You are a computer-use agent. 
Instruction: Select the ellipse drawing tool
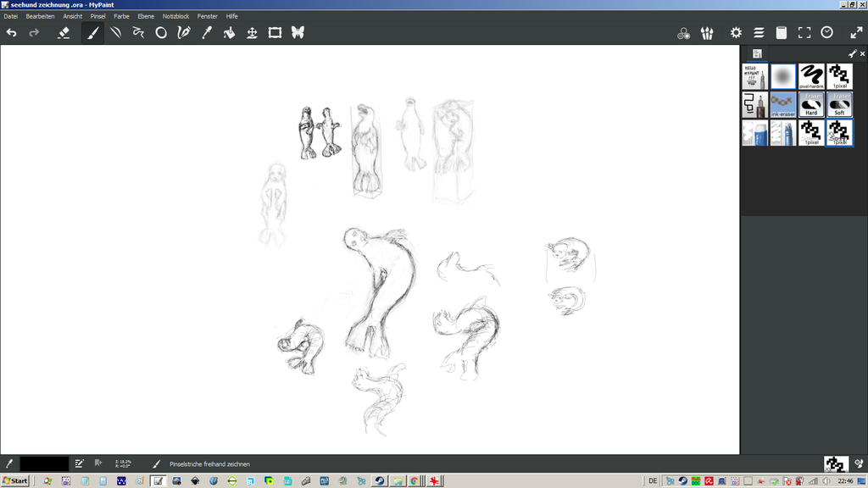161,33
